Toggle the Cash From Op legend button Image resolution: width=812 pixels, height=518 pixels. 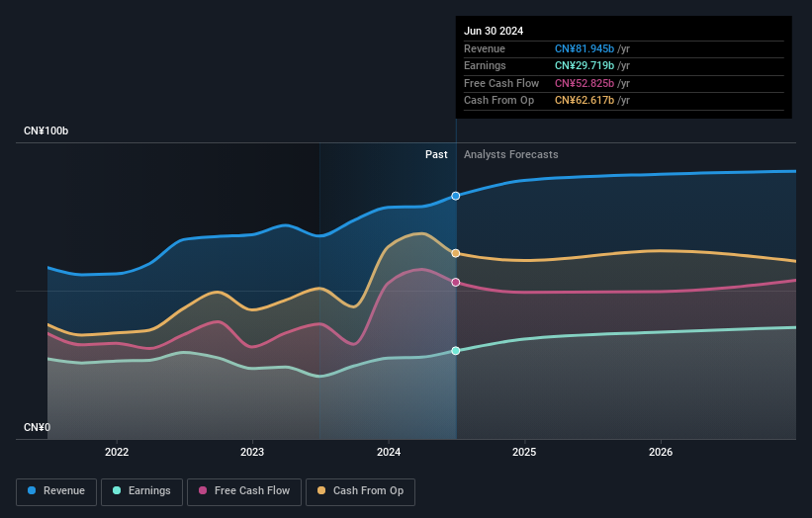click(x=360, y=491)
